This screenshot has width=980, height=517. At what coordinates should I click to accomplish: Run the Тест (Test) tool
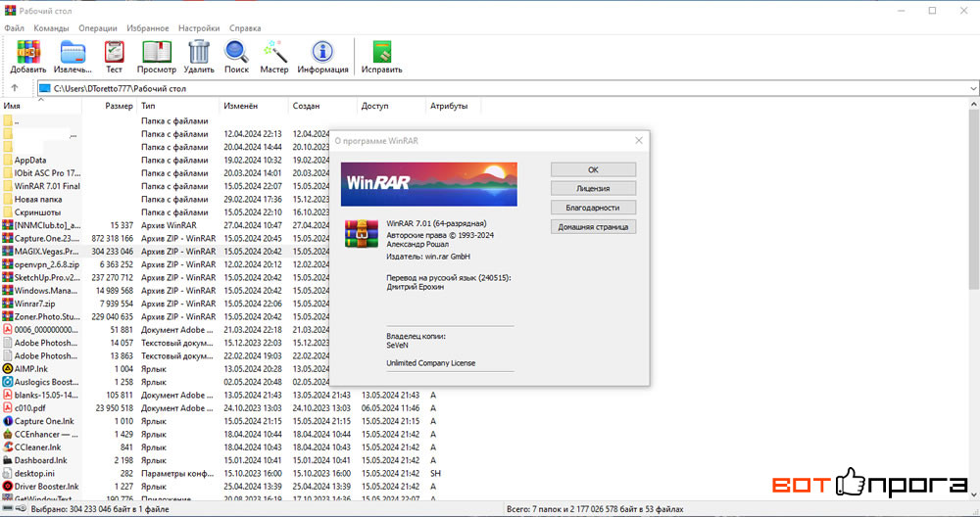pyautogui.click(x=114, y=53)
